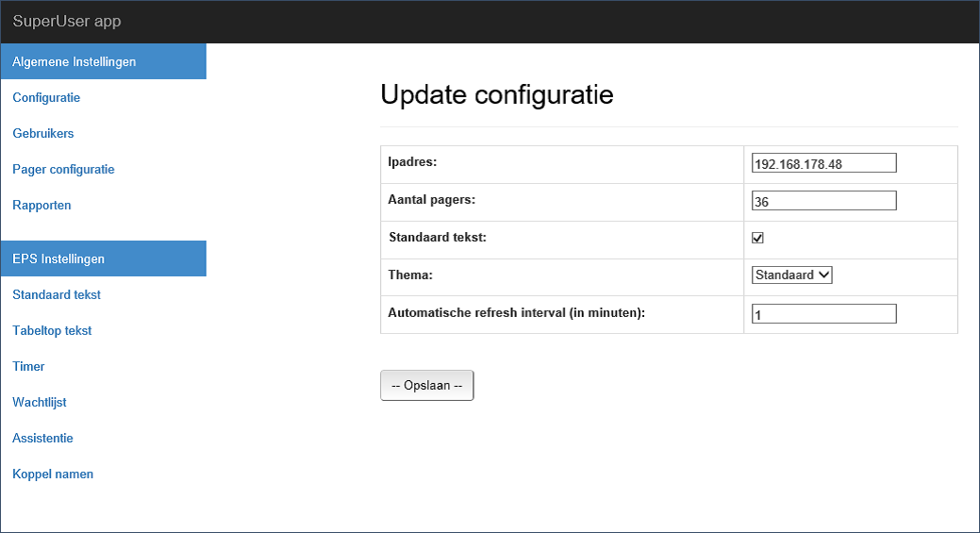Open Standaard tekst in the sidebar
The height and width of the screenshot is (533, 980).
(57, 295)
